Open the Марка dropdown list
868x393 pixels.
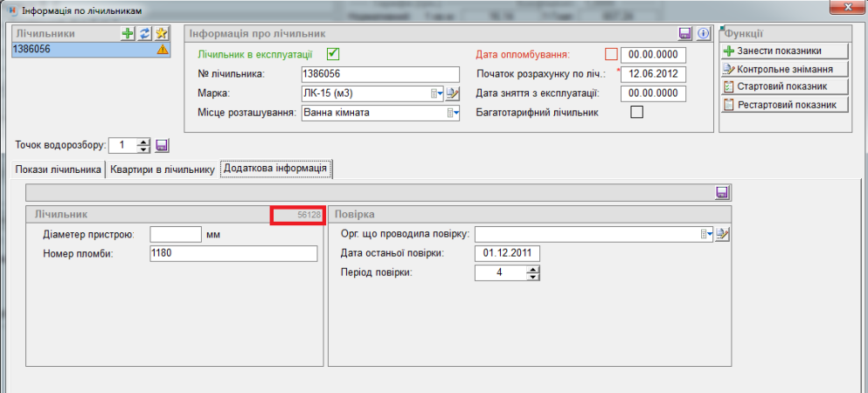click(436, 93)
